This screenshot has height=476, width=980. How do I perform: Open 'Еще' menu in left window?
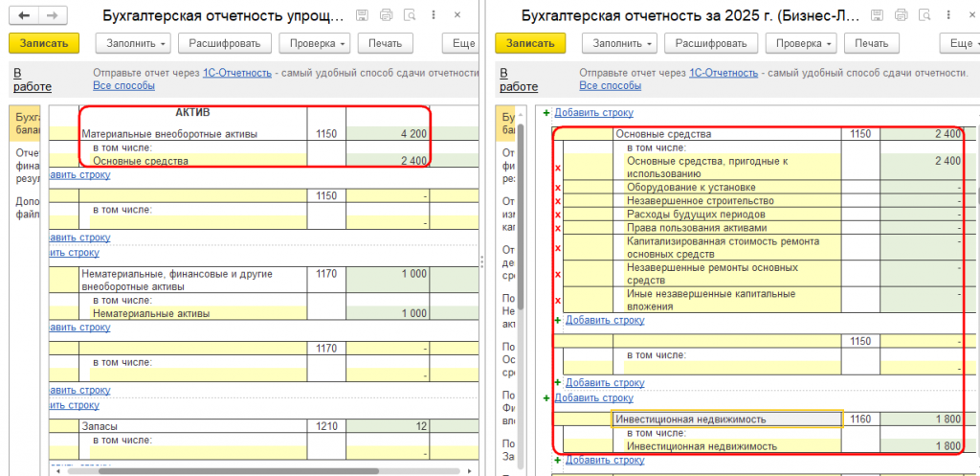pyautogui.click(x=460, y=43)
